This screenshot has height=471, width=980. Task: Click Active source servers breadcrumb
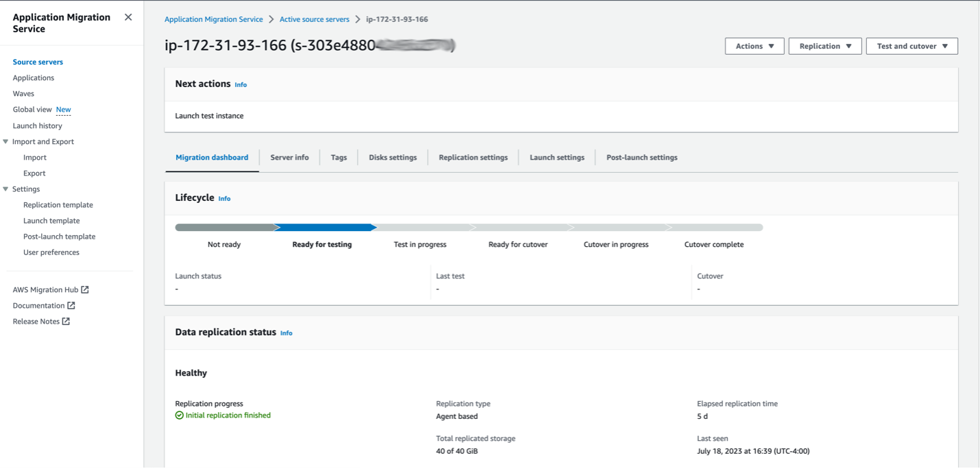(315, 19)
